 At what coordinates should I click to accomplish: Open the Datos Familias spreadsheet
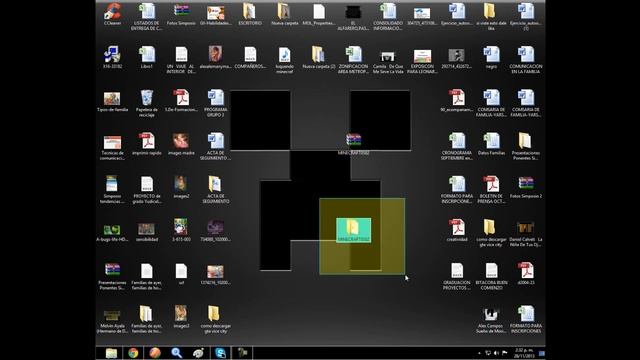tap(491, 144)
